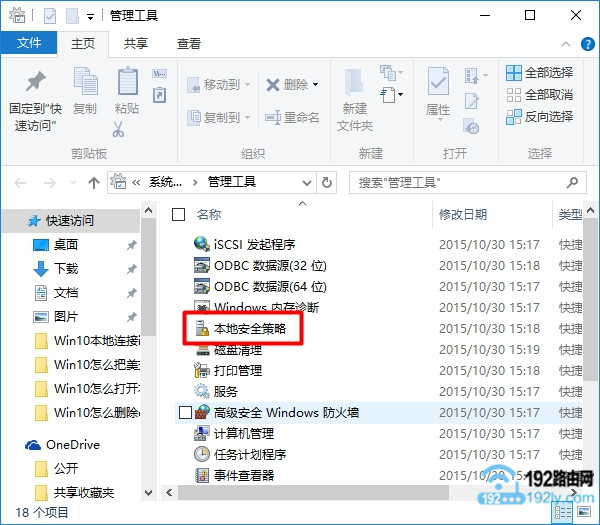Click the iSCSI 发起程序 globe icon
This screenshot has width=600, height=525.
[x=202, y=244]
